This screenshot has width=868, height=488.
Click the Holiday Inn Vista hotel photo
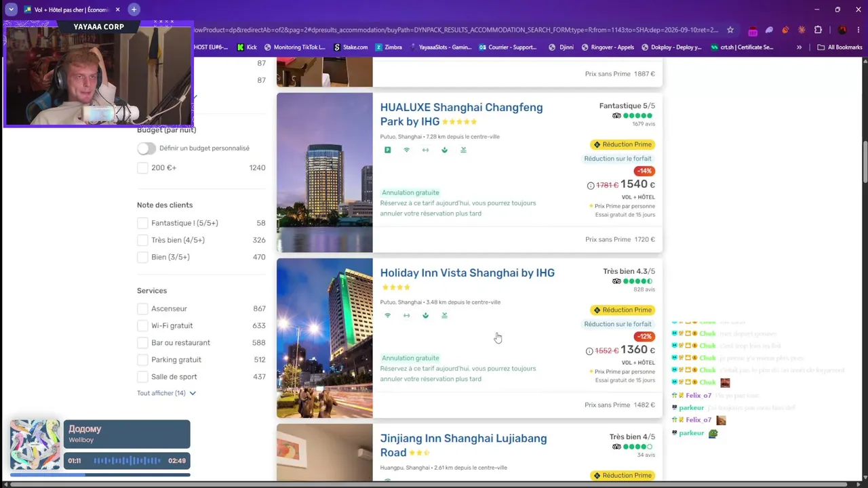tap(325, 338)
